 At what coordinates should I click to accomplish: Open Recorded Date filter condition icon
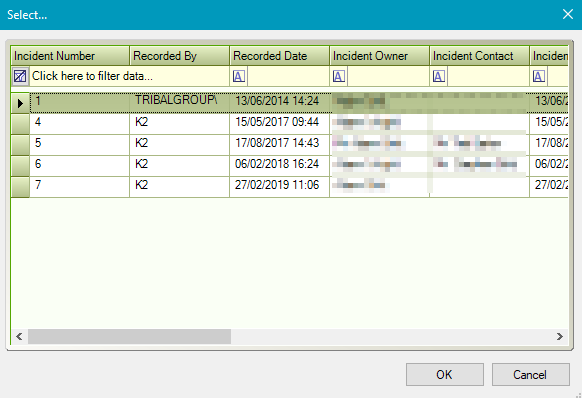pyautogui.click(x=239, y=76)
